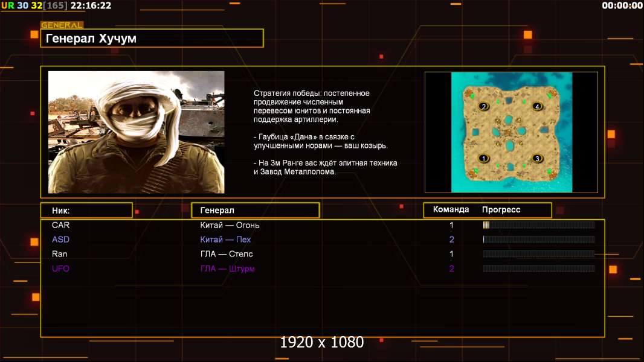Click the 22:16:22 clock overlay

[x=91, y=5]
